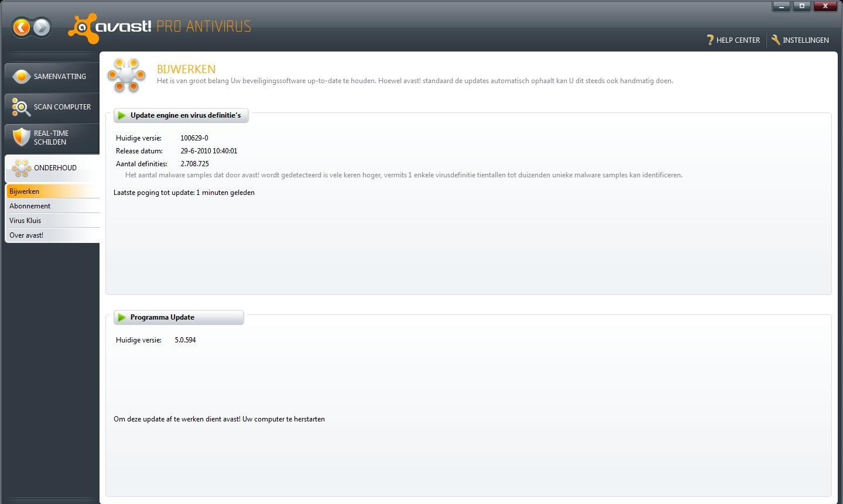Click the avast! logo icon
Screen dimensions: 843x504
tap(83, 28)
